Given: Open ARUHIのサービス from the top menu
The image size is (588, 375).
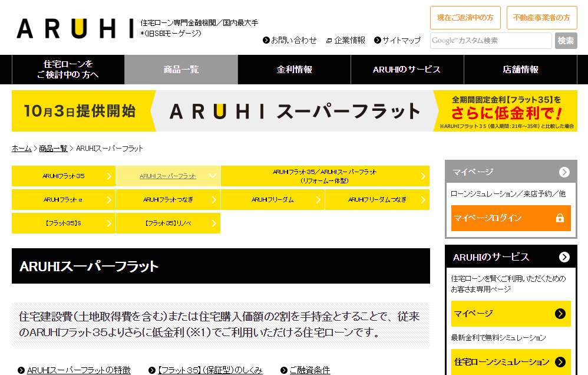Looking at the screenshot, I should pyautogui.click(x=407, y=70).
